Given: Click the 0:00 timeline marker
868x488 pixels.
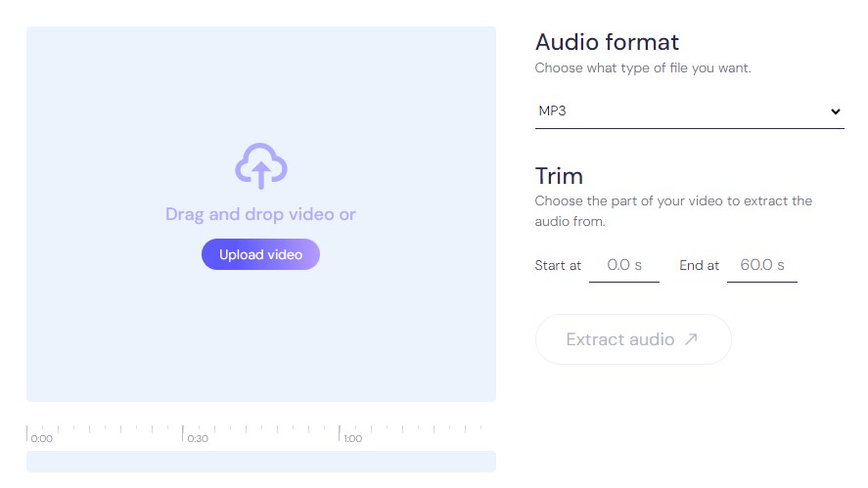Looking at the screenshot, I should point(41,439).
